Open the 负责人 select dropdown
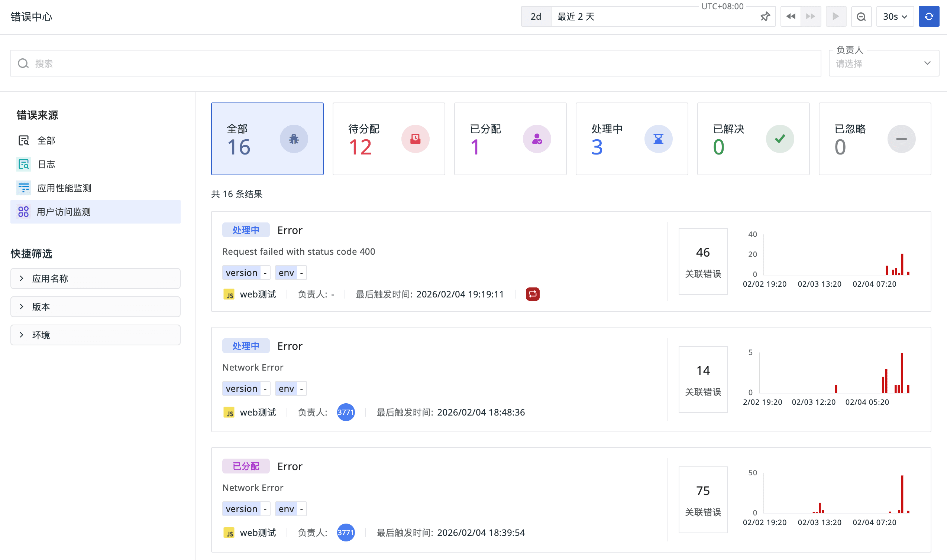 click(x=883, y=64)
